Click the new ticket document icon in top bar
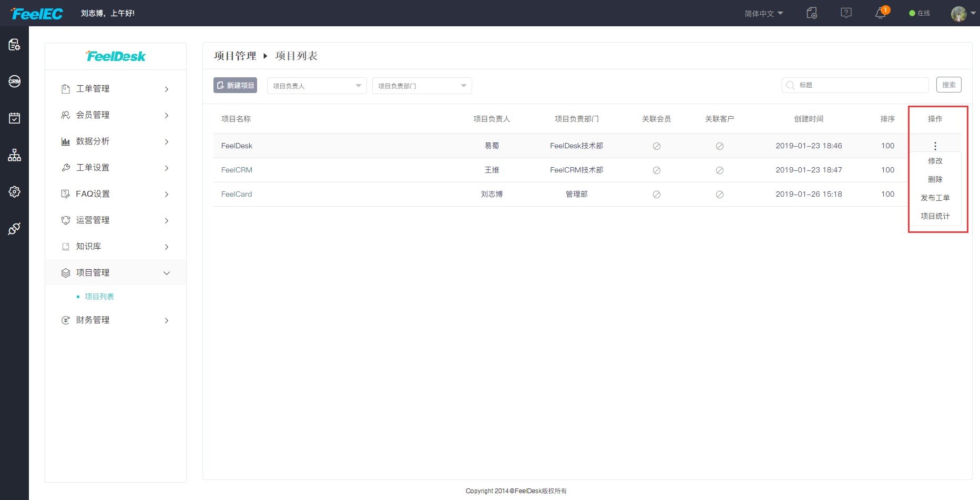Image resolution: width=980 pixels, height=500 pixels. [812, 13]
